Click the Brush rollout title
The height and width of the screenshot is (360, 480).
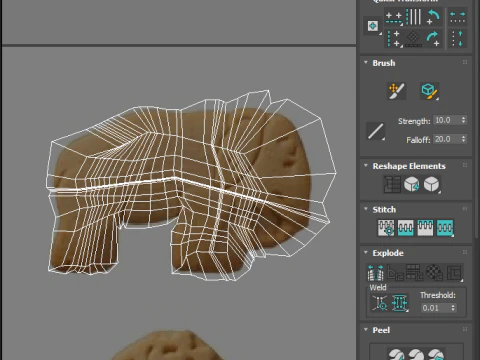coord(384,63)
